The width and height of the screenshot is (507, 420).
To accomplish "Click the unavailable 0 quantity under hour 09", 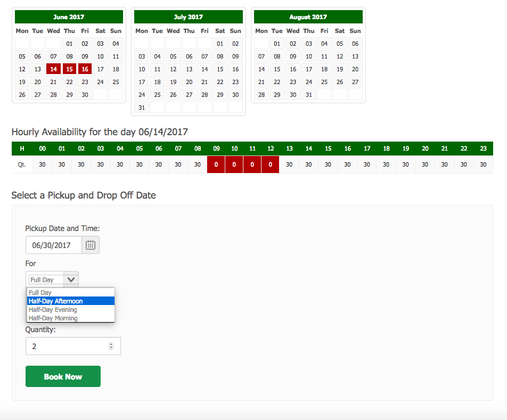I will point(216,164).
